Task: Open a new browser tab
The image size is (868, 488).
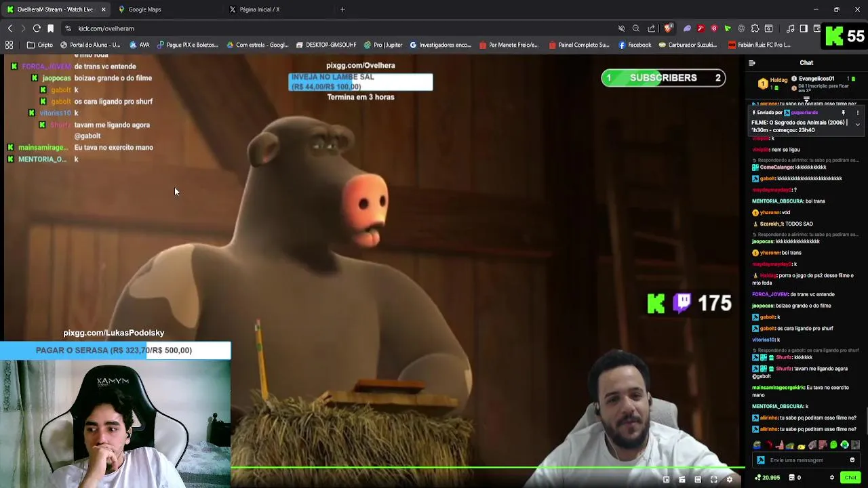Action: (x=342, y=9)
